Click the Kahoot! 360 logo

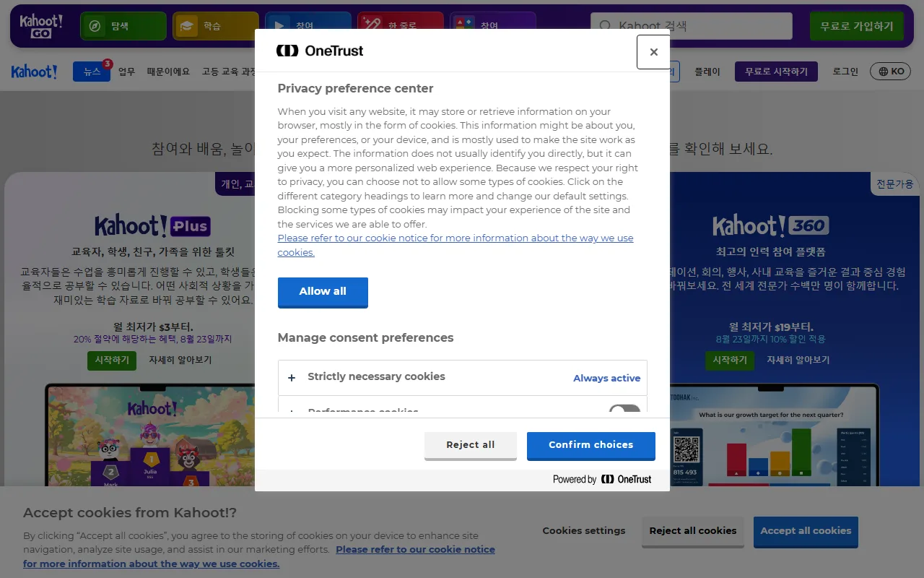770,225
